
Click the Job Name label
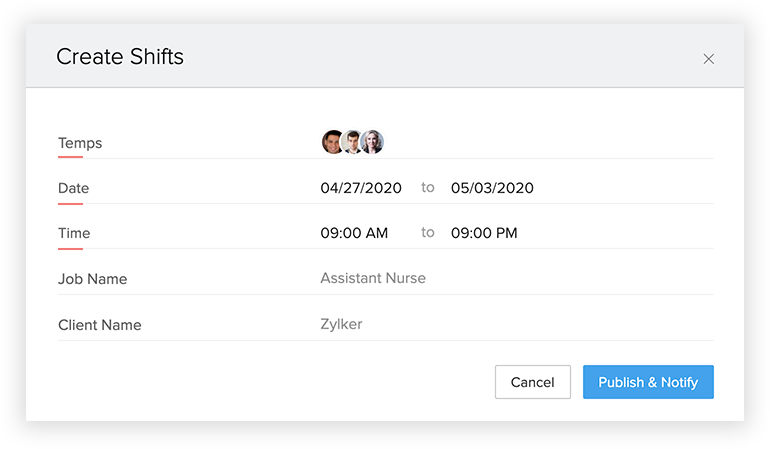pyautogui.click(x=92, y=279)
